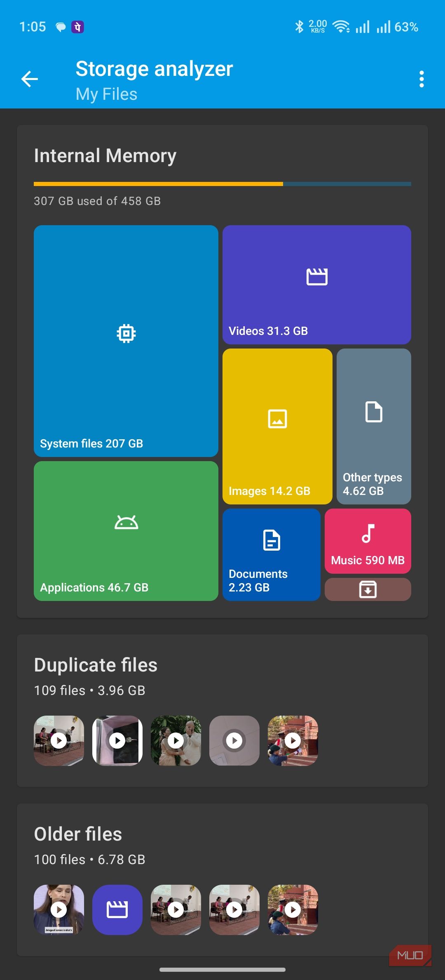Select the Internal Memory heading
The width and height of the screenshot is (445, 980).
pos(105,156)
